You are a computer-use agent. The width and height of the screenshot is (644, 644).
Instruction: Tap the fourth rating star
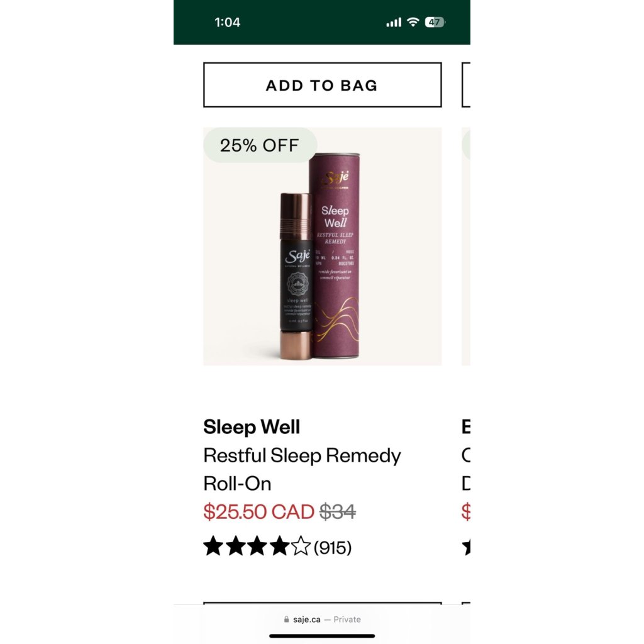point(279,547)
